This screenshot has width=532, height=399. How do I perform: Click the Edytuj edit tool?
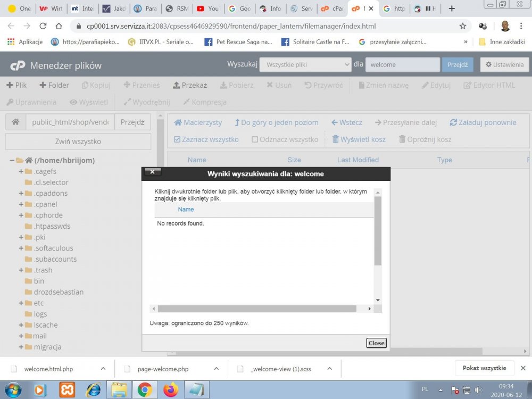pyautogui.click(x=436, y=85)
